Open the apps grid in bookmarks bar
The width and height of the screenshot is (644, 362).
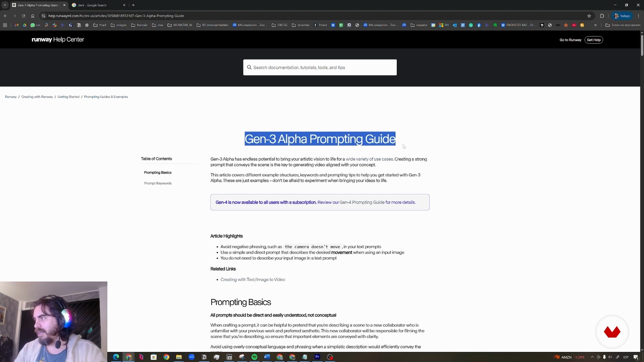tap(5, 25)
